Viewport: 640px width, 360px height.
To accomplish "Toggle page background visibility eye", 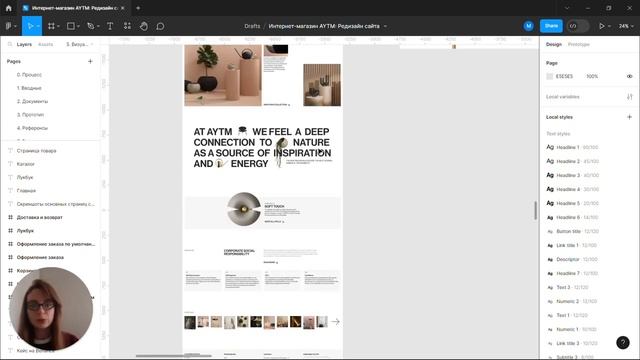I will (x=629, y=76).
